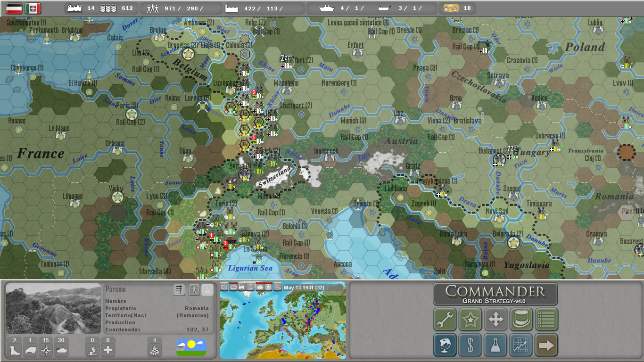
Task: Open the checklist report button
Action: (x=547, y=320)
